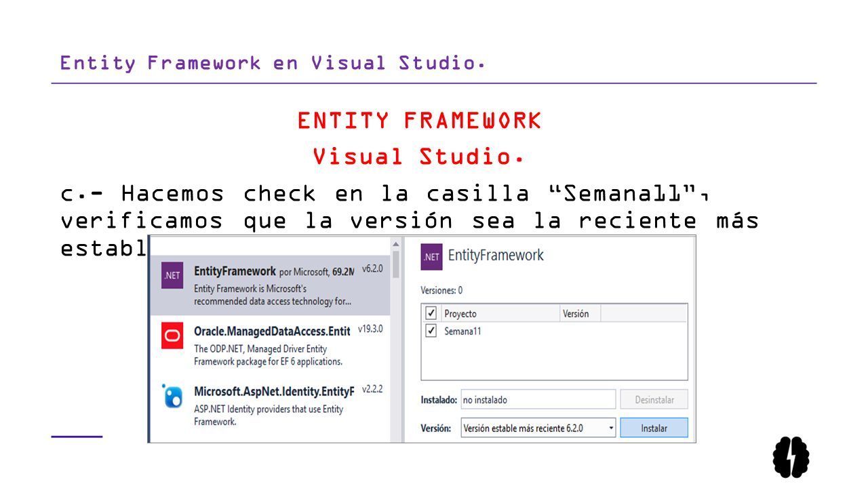The height and width of the screenshot is (488, 868).
Task: Select the Oracle.ManagedDataAccess.Entit package row
Action: coord(270,346)
